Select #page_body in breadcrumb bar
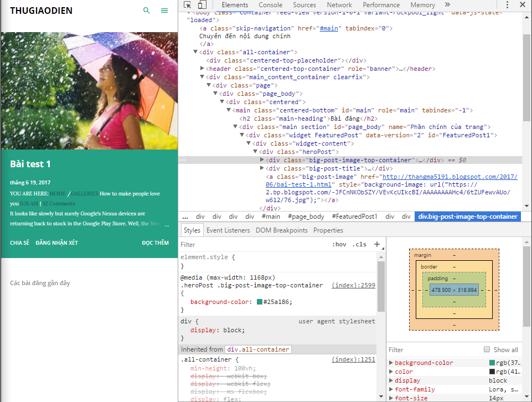Viewport: 532px width, 402px height. (x=306, y=217)
